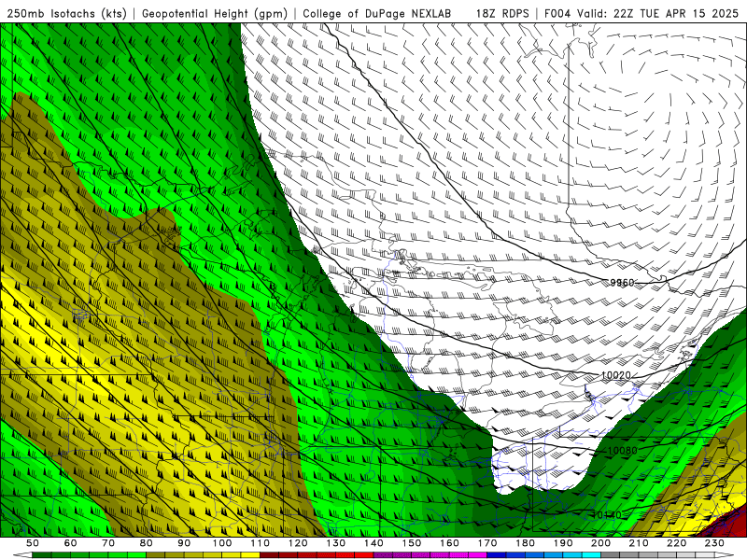Click the 60 tick label on the color scale
Image resolution: width=747 pixels, height=560 pixels.
tap(71, 543)
